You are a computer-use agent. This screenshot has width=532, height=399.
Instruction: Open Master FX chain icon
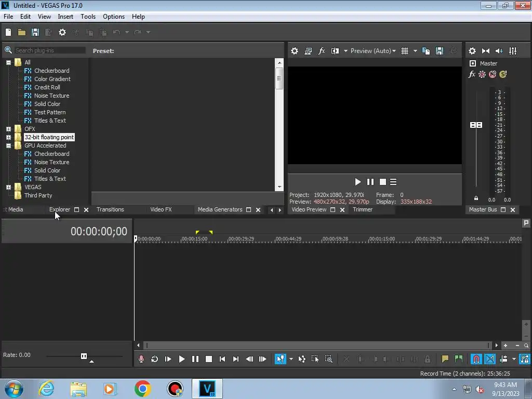pos(472,74)
